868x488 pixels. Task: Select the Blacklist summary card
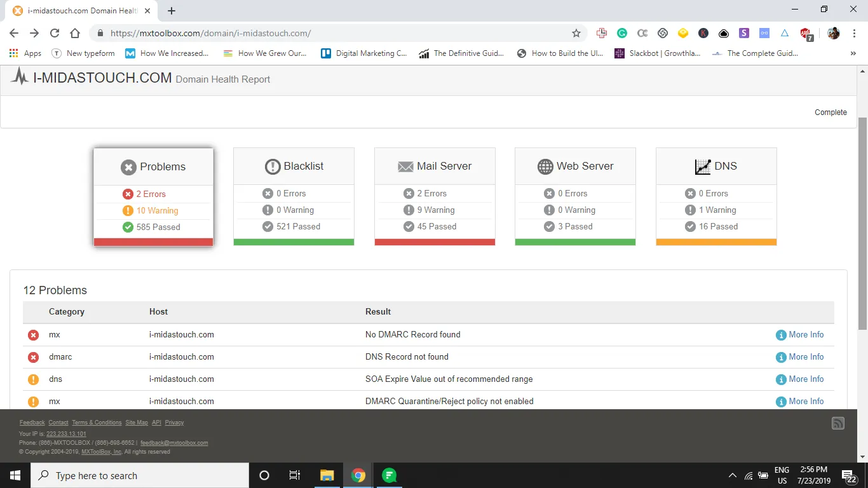coord(294,196)
